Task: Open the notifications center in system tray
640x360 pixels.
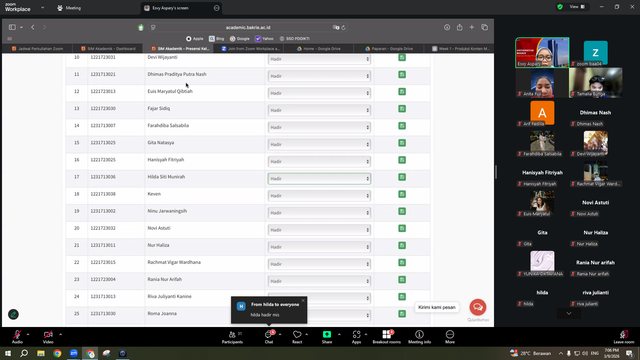Action: [x=629, y=353]
